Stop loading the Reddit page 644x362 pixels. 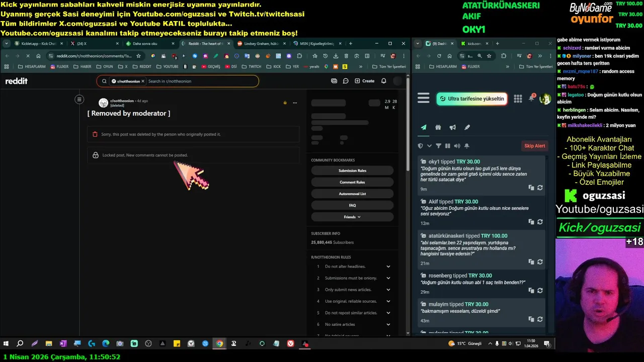coord(28,56)
